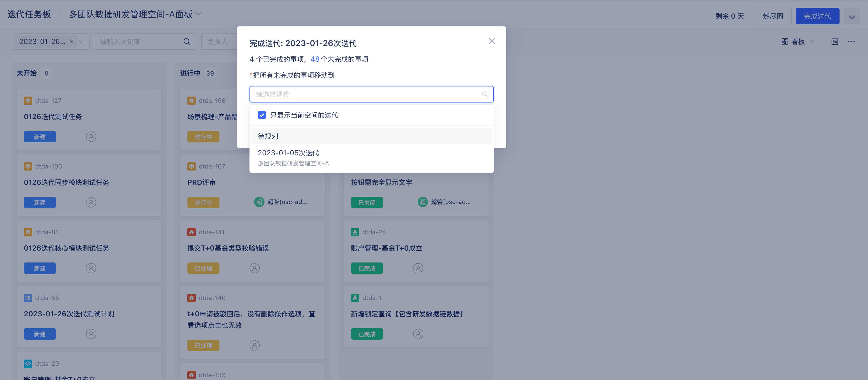Click the 完成迭代 blue button
Screen dimensions: 868x380
817,16
